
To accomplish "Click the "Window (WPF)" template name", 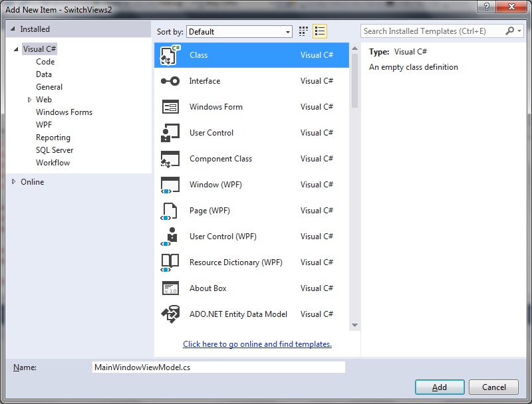I will click(215, 185).
